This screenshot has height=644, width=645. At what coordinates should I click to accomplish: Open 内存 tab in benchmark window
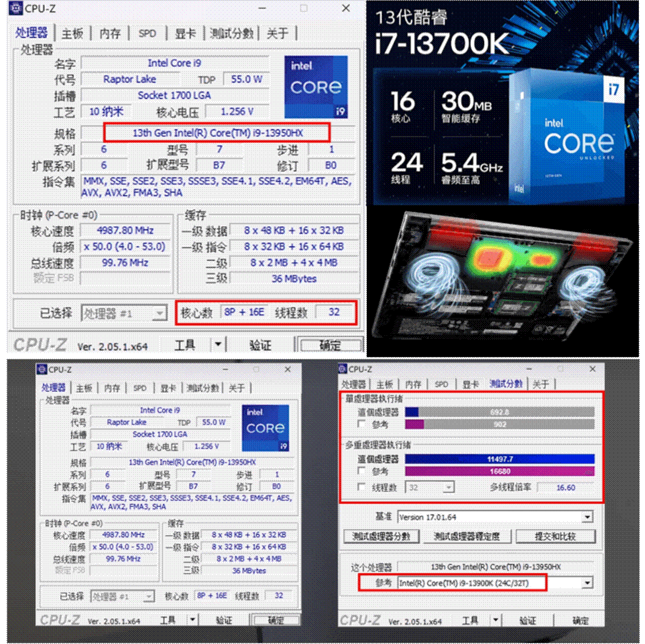[413, 384]
